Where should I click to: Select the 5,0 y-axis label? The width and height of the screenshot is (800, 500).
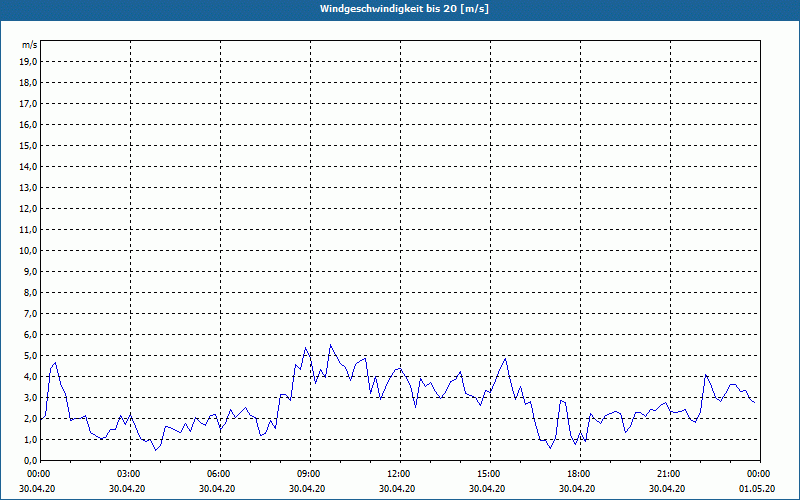[31, 356]
